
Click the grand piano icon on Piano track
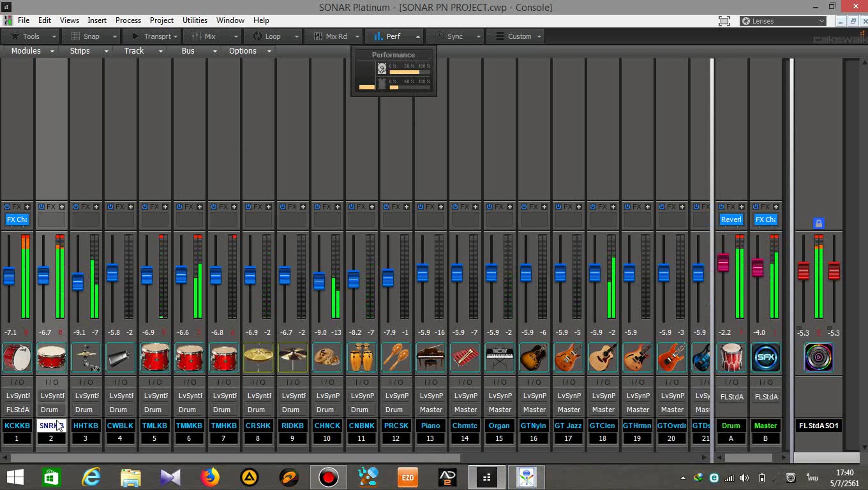(430, 357)
